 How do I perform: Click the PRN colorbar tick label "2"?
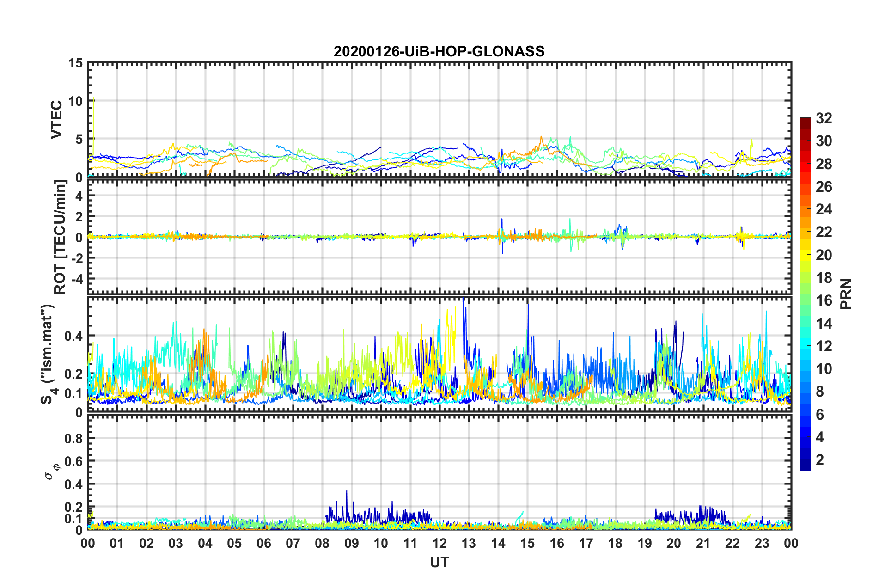(x=820, y=459)
